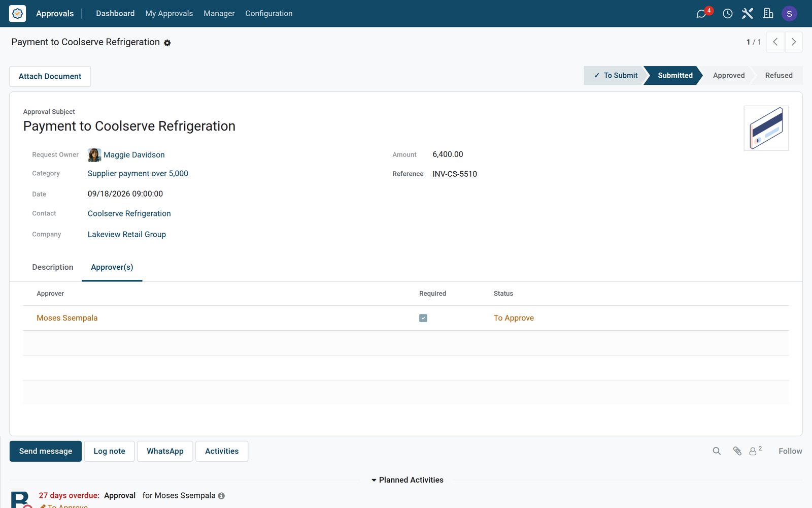Click the reference value INV-CS-5510
Viewport: 812px width, 508px height.
coord(455,174)
